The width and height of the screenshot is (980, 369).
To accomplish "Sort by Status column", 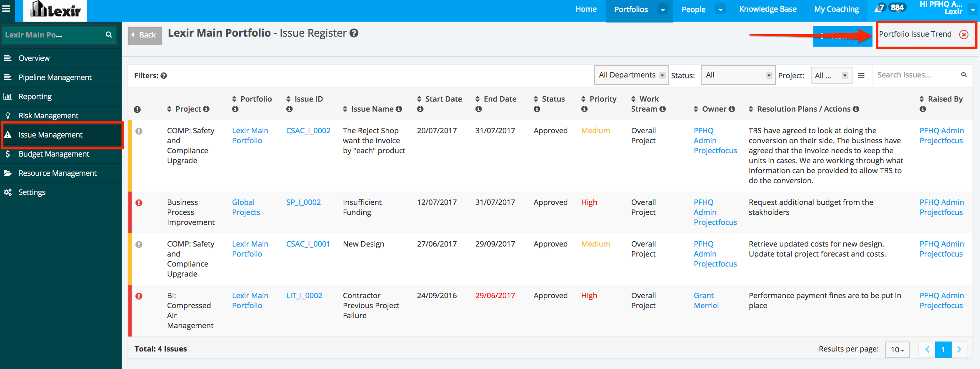I will (x=536, y=99).
